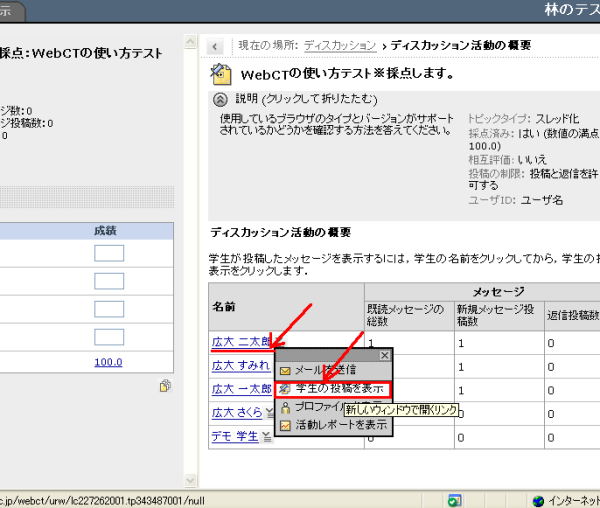This screenshot has width=600, height=508.
Task: Click the student posts icon in popup
Action: (284, 389)
